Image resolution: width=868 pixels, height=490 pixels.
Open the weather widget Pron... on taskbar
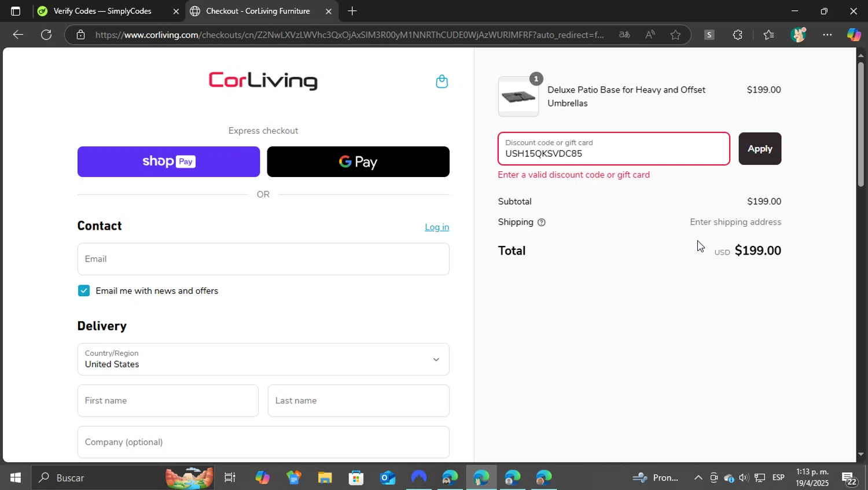pyautogui.click(x=655, y=478)
